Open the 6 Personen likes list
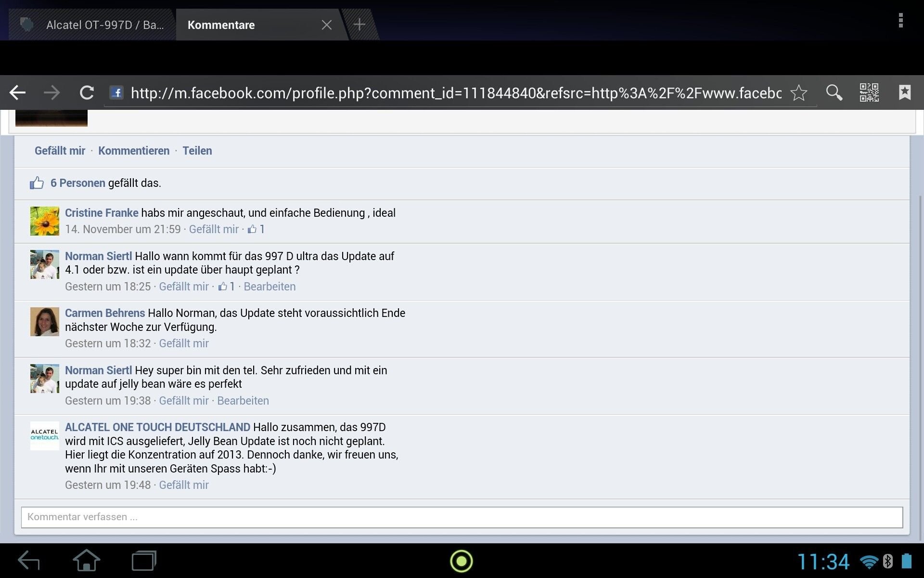This screenshot has width=924, height=578. point(77,183)
